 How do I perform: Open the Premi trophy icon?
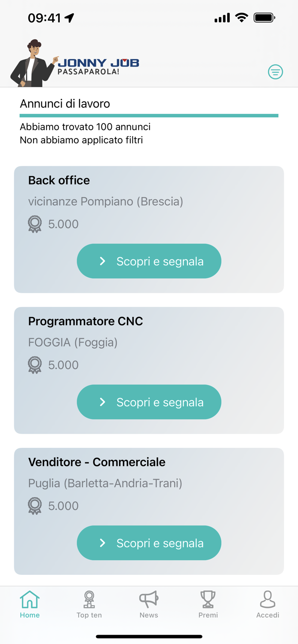click(208, 600)
